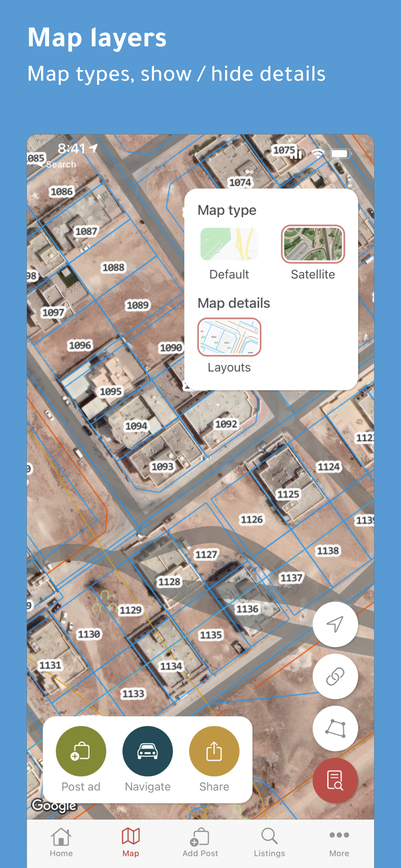Select plot number 1133 on the map

tap(133, 694)
